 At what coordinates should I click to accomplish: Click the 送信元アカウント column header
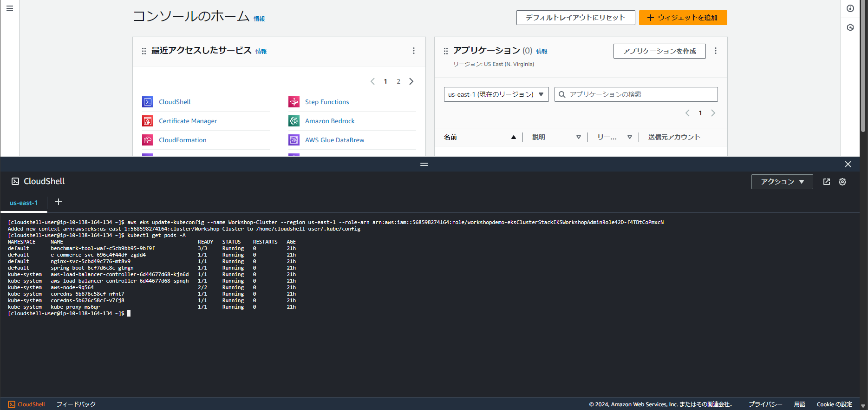click(x=674, y=137)
